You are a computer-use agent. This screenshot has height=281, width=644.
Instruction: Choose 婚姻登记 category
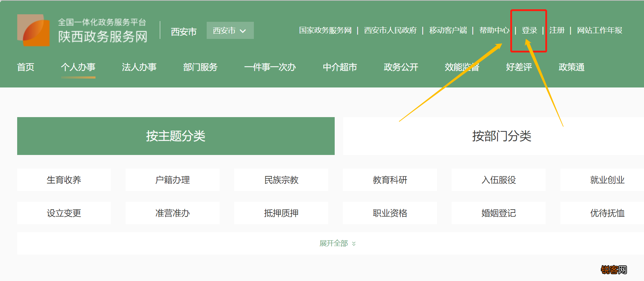point(499,213)
